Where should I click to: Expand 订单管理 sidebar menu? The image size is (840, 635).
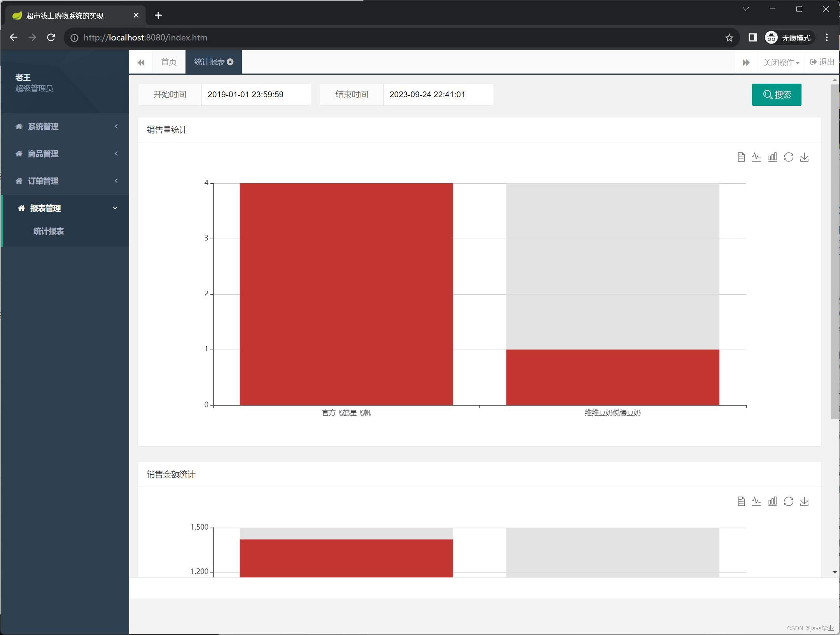point(65,181)
